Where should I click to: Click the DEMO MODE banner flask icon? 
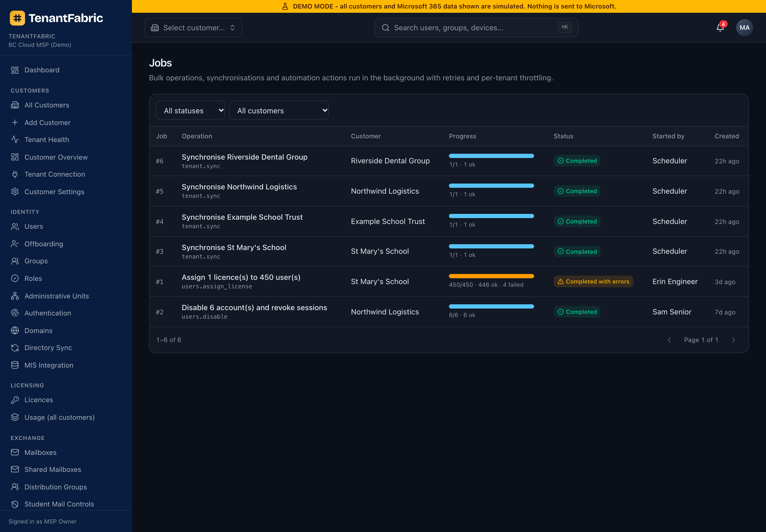[285, 6]
